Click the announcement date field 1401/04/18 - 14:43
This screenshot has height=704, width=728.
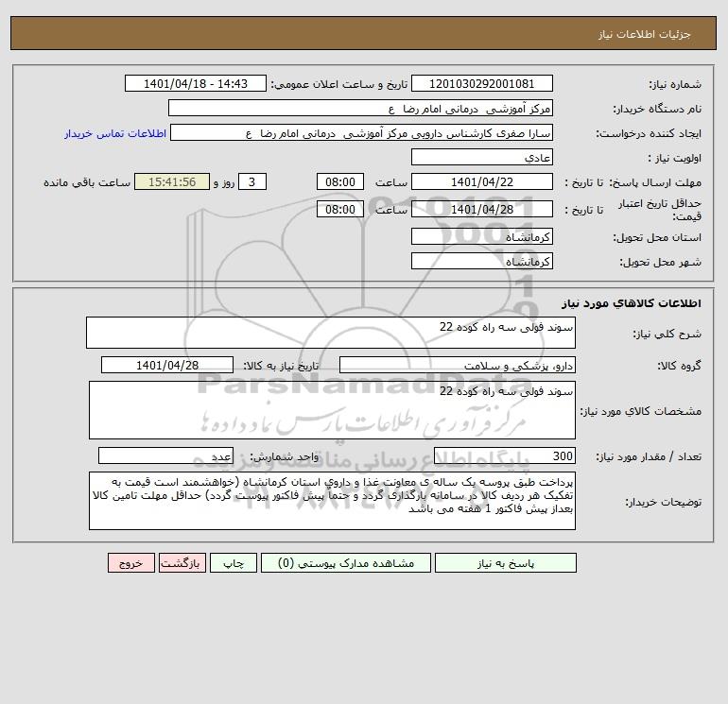click(x=196, y=83)
